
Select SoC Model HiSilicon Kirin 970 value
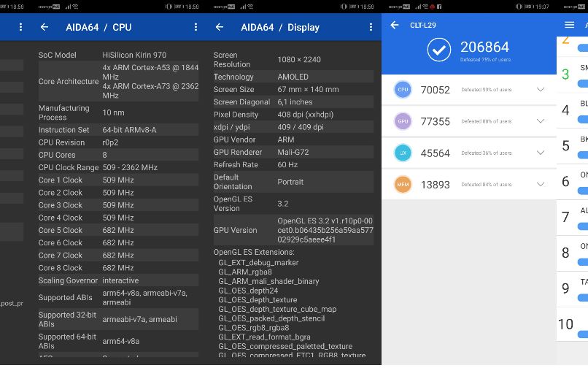(x=134, y=55)
